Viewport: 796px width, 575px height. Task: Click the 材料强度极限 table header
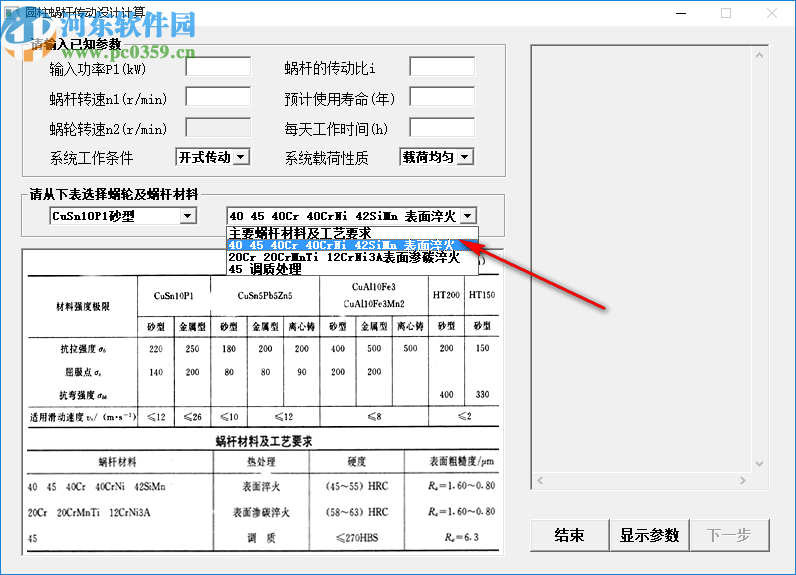point(83,307)
